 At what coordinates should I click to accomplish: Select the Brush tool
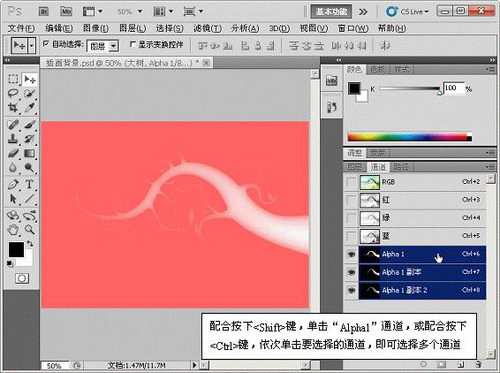click(x=30, y=125)
